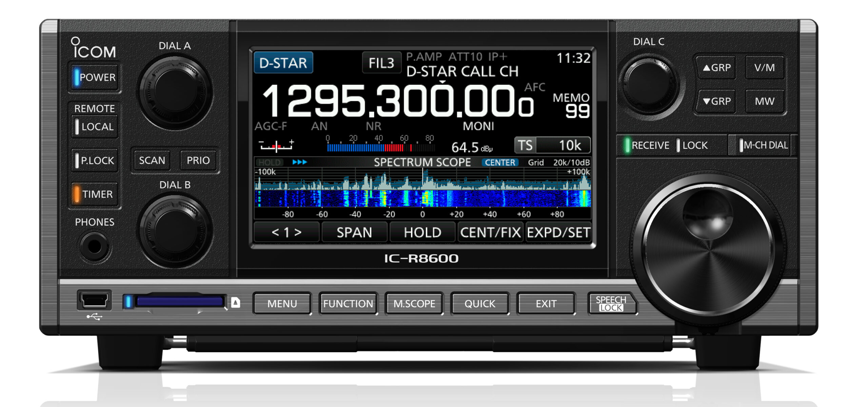Tap the EXPD/SET scope key
Screen dimensions: 868x407
click(558, 232)
